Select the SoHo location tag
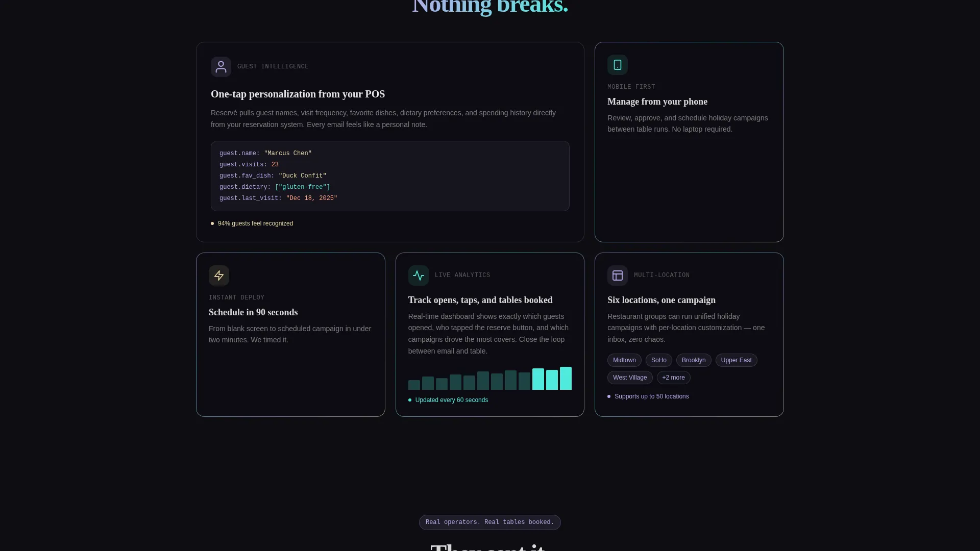The width and height of the screenshot is (980, 551). click(659, 360)
